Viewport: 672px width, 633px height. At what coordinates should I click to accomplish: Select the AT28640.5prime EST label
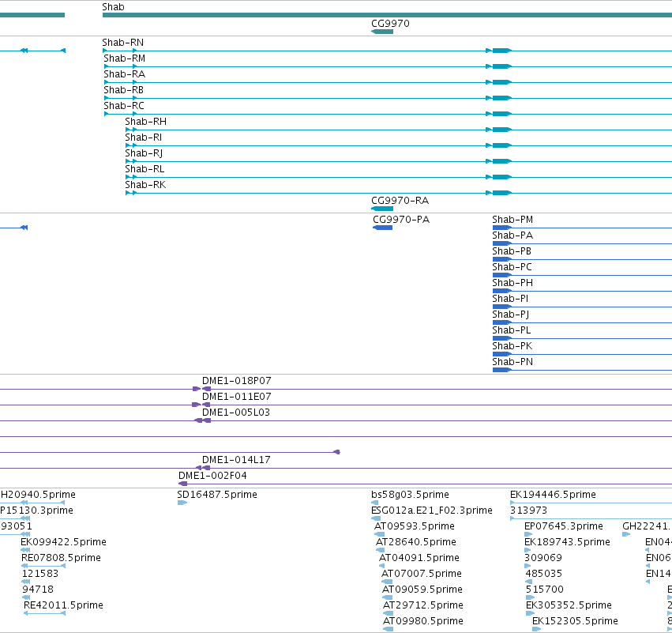tap(416, 542)
